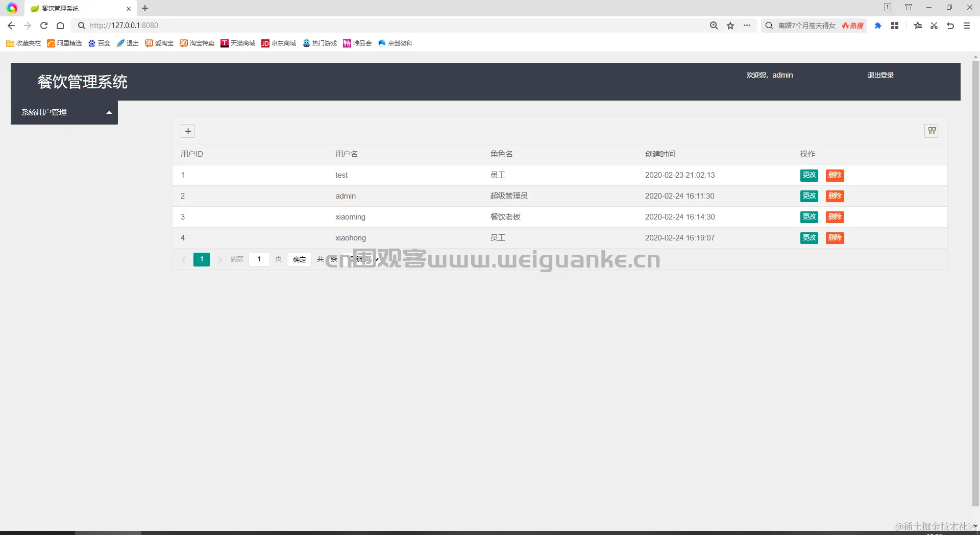Bookmark page with the star icon
Image resolution: width=980 pixels, height=535 pixels.
pyautogui.click(x=730, y=26)
